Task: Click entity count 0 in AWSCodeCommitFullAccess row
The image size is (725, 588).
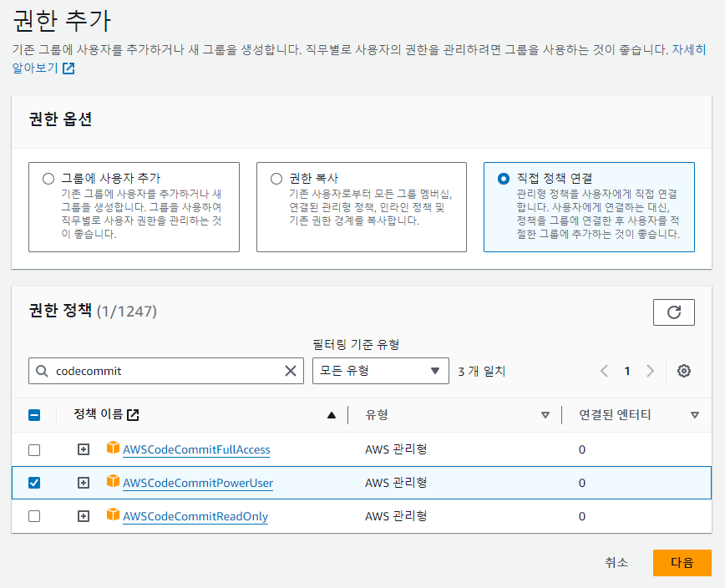Action: tap(582, 450)
